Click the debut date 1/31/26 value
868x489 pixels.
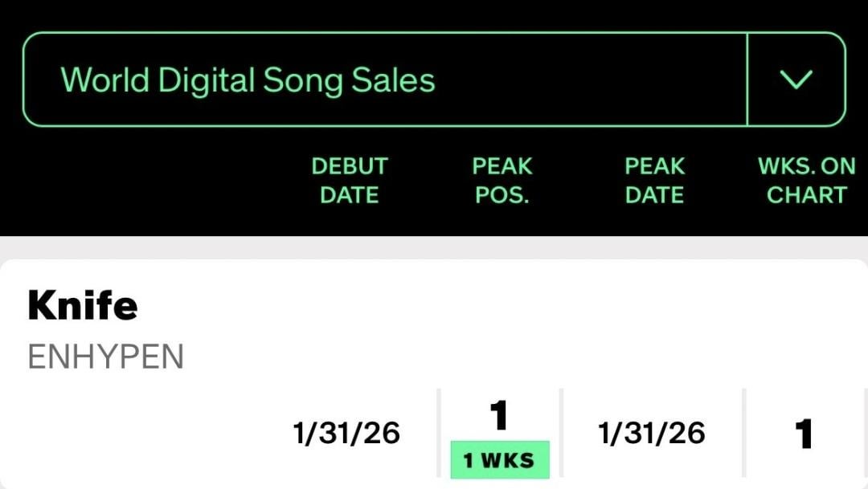tap(346, 432)
